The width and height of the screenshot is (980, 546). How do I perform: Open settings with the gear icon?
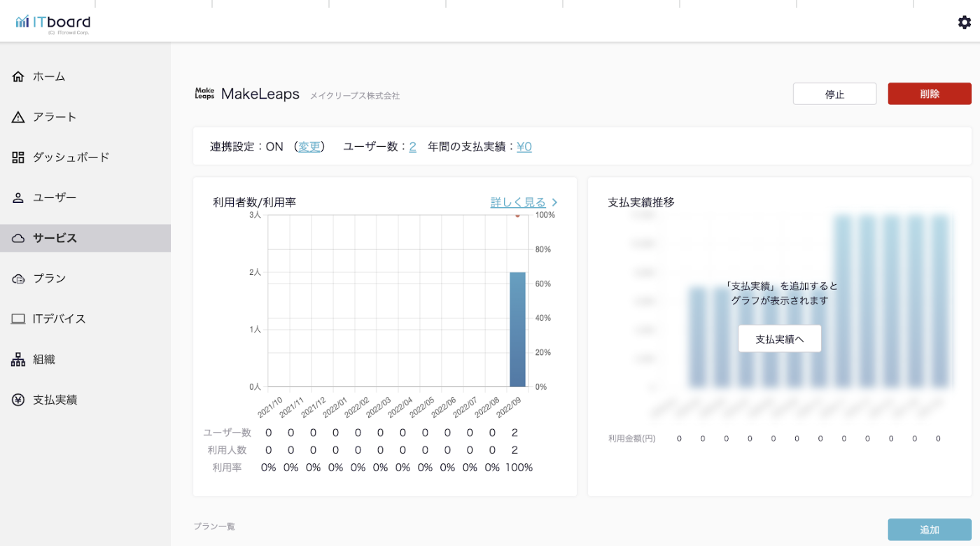pos(965,22)
